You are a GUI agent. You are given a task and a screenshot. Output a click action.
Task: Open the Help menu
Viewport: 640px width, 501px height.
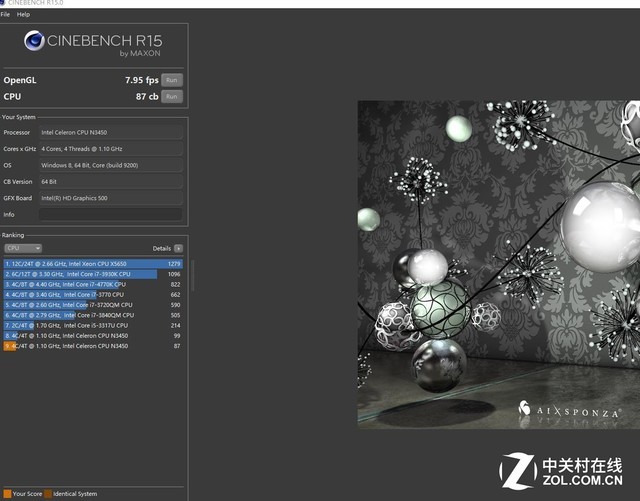pos(23,14)
